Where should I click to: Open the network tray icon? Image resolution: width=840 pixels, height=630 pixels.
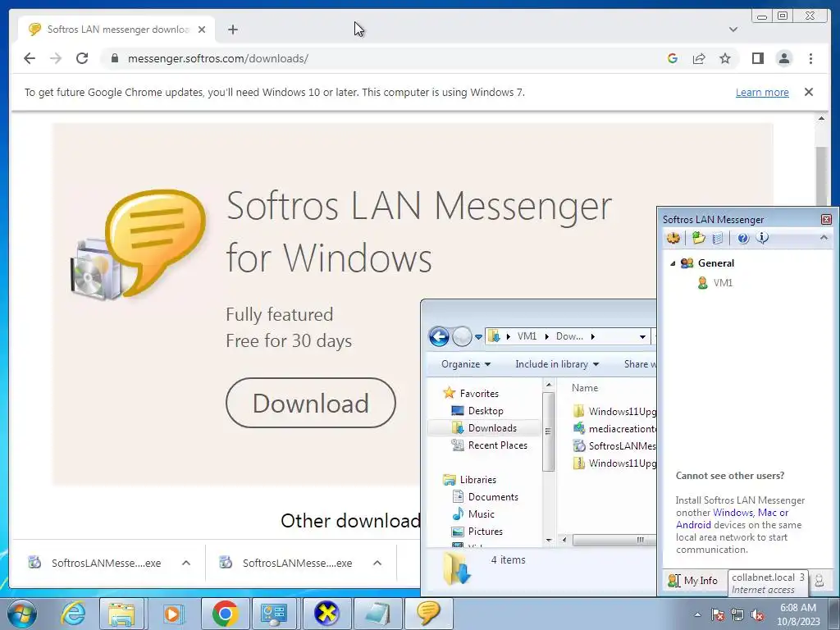tap(737, 614)
